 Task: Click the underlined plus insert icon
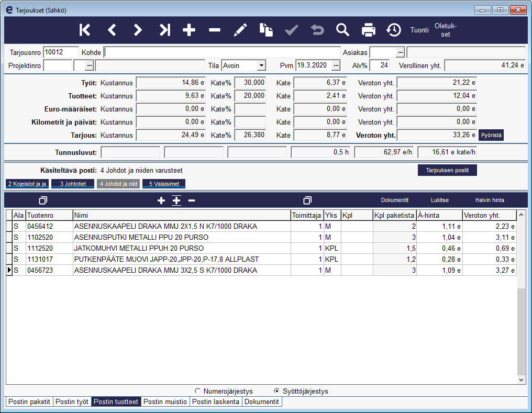coord(176,200)
